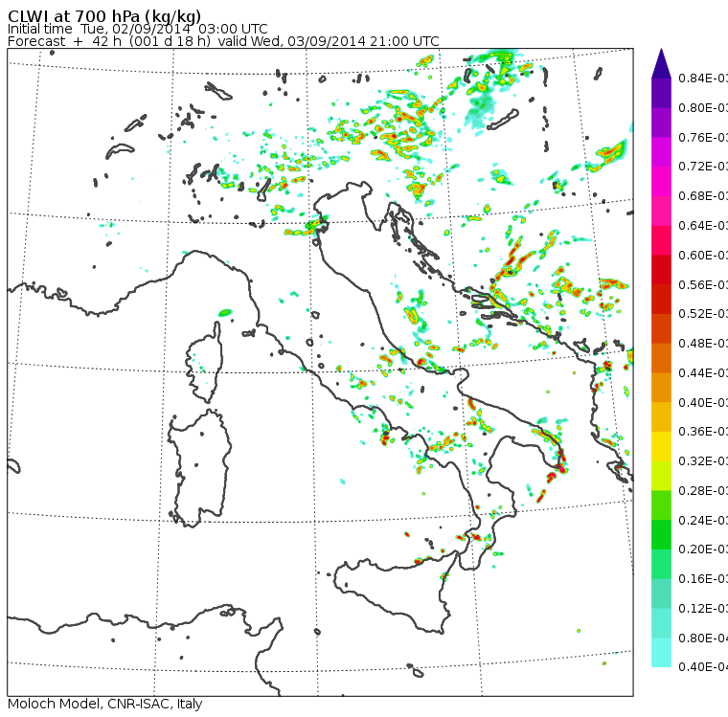The height and width of the screenshot is (717, 728).
Task: Select the light cyan band between 0.40E-04 and 0.80E-04
Action: (x=661, y=653)
